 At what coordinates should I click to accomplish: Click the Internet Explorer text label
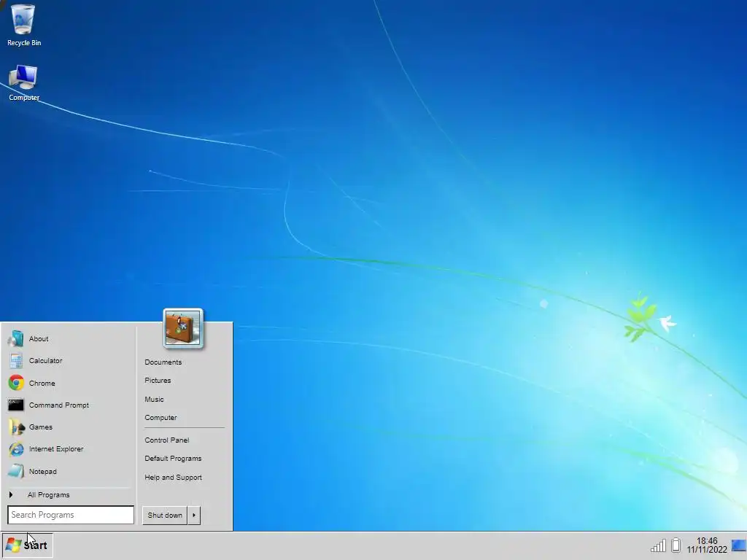(x=55, y=449)
